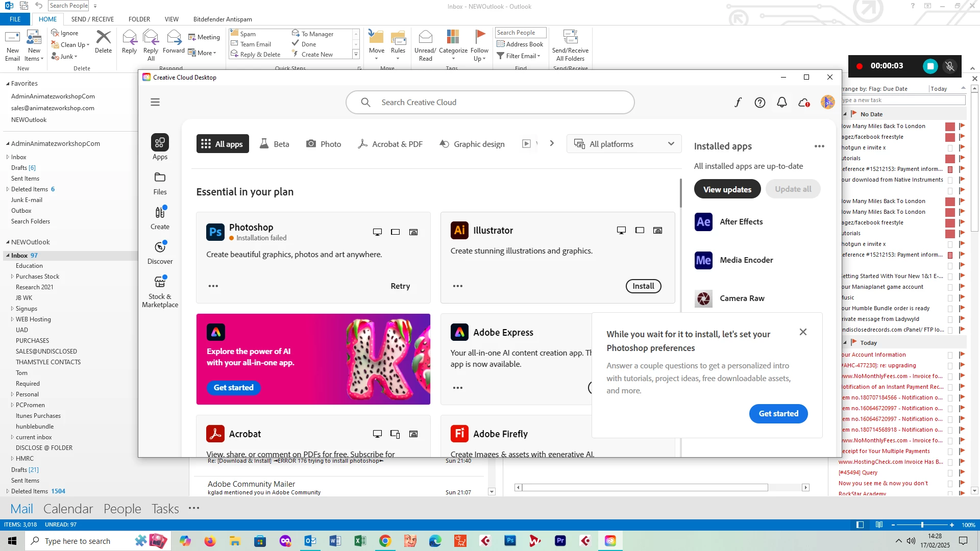Open the Creative Cloud hamburger menu
980x551 pixels.
(x=155, y=102)
